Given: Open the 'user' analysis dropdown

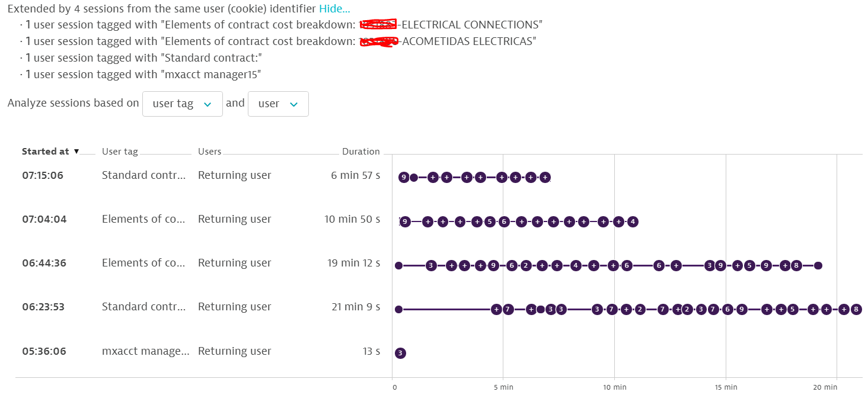Looking at the screenshot, I should point(277,104).
